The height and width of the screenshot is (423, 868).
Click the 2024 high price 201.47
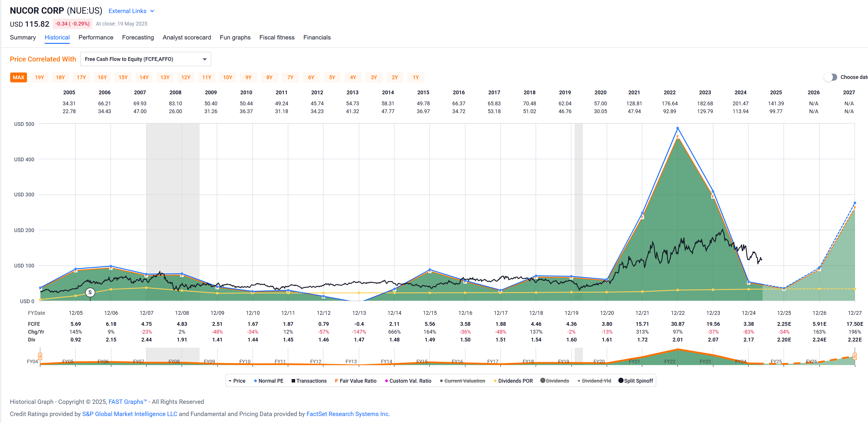click(740, 104)
